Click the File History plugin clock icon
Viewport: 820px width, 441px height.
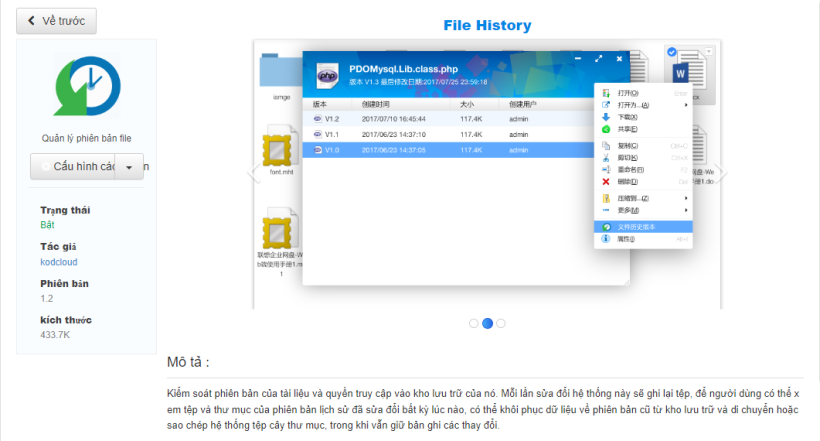(87, 86)
